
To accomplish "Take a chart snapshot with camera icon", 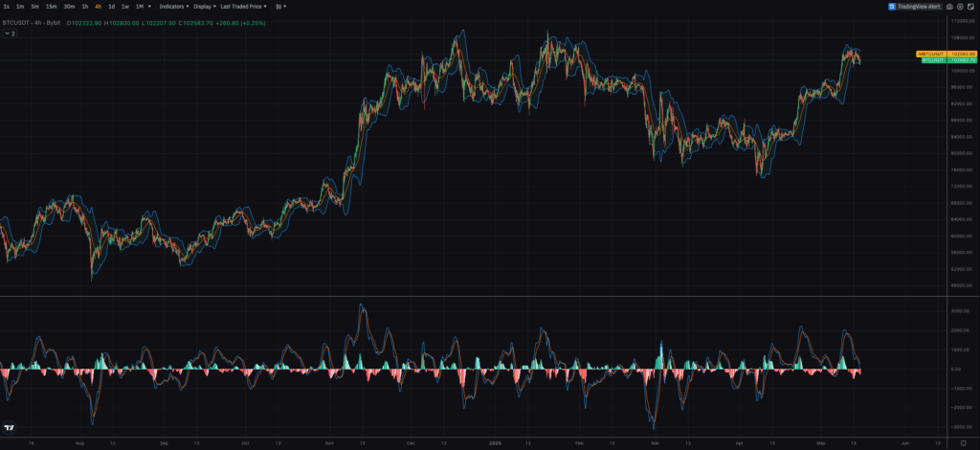I will coord(948,6).
